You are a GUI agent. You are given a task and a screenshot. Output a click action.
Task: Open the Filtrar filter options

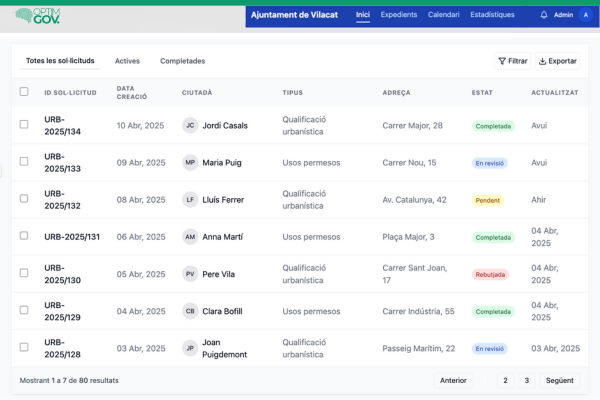513,61
